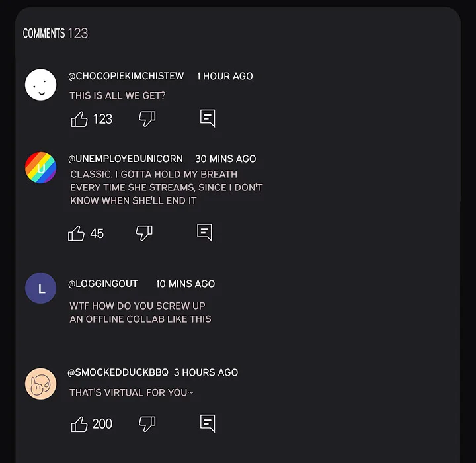The width and height of the screenshot is (476, 463).
Task: Reply to the @SMOCKEDDUCKBBQ comment
Action: 208,423
